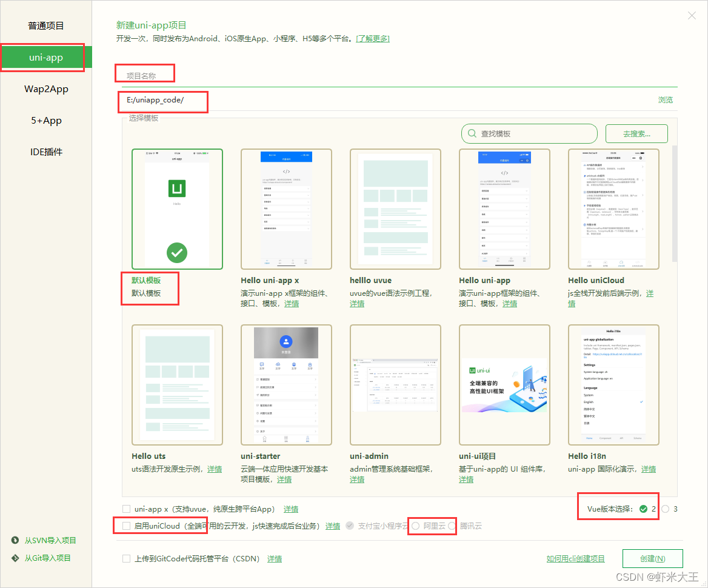Open 详情 link for helllo uvue

pyautogui.click(x=356, y=304)
